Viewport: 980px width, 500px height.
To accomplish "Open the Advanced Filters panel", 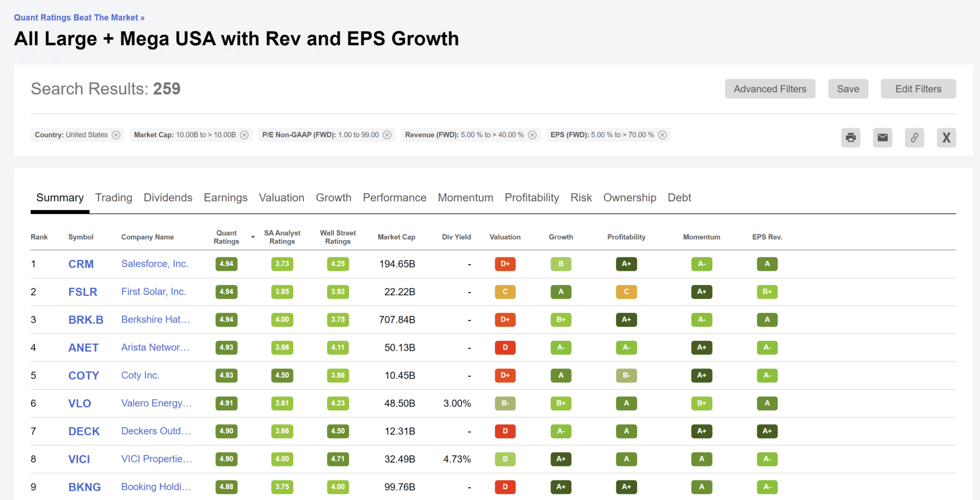I will pos(770,89).
